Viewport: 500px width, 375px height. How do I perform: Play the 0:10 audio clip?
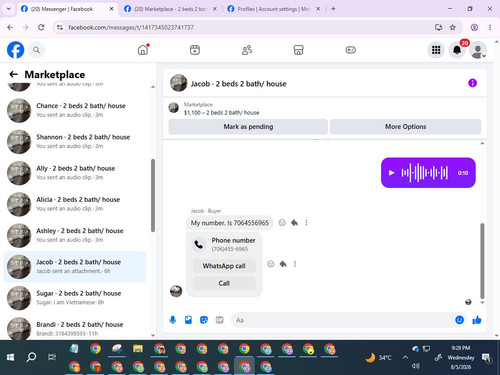coord(391,173)
